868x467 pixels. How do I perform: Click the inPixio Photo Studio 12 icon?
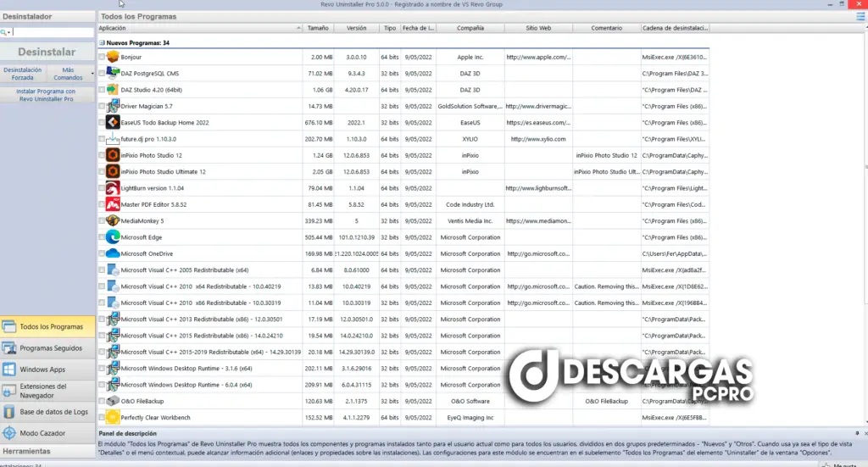click(x=113, y=155)
